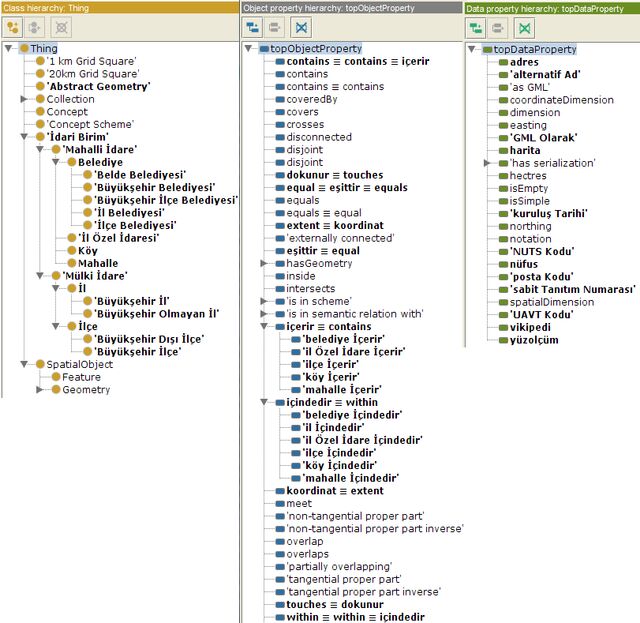Click the 'Data property hierarchy: topDataProperty' panel header
The image size is (640, 623).
click(x=552, y=8)
